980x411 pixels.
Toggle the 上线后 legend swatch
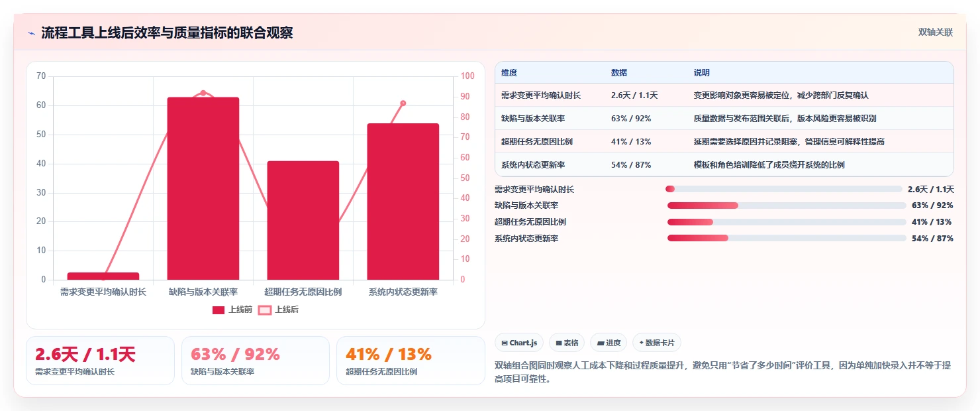coord(265,310)
